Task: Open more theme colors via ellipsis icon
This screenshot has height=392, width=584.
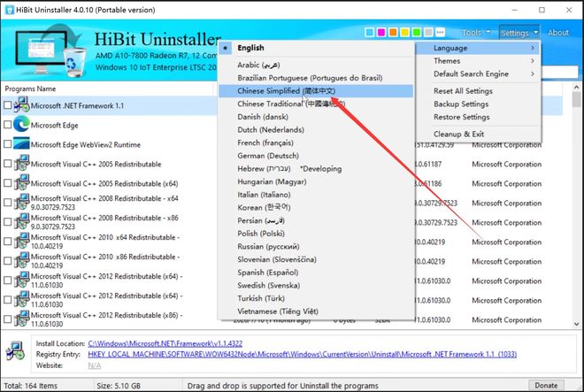Action: click(x=441, y=33)
